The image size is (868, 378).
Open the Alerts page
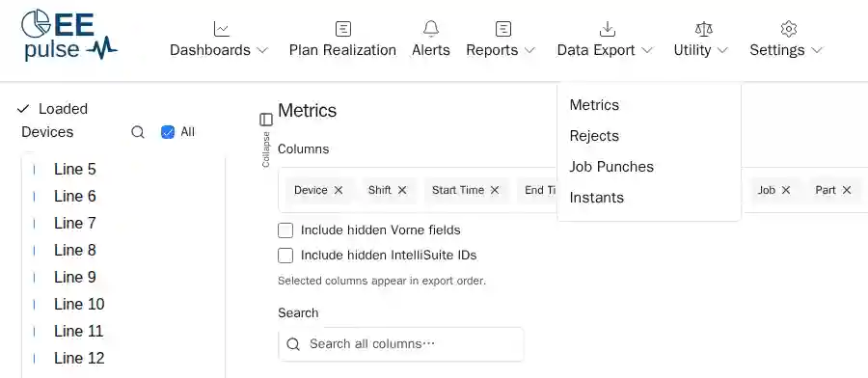tap(431, 50)
